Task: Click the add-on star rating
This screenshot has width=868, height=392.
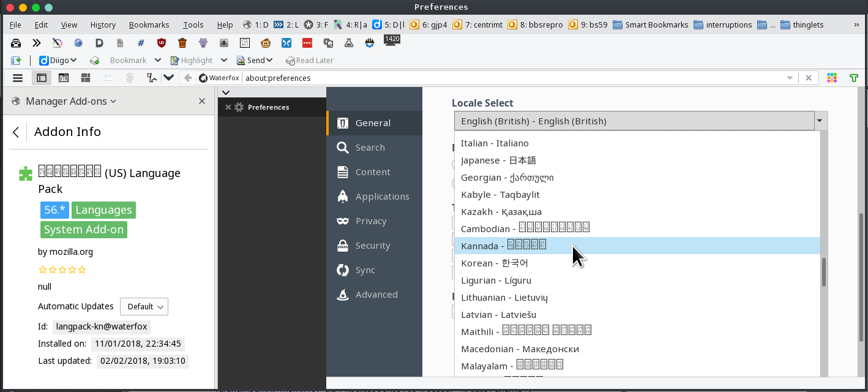Action: tap(62, 269)
